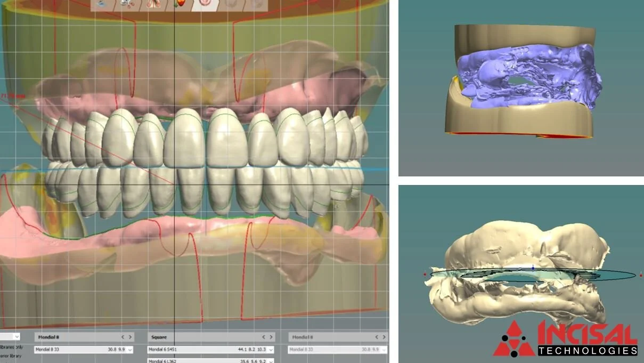
Task: Click the blue occlusal plane line between the teeth
Action: pos(194,170)
